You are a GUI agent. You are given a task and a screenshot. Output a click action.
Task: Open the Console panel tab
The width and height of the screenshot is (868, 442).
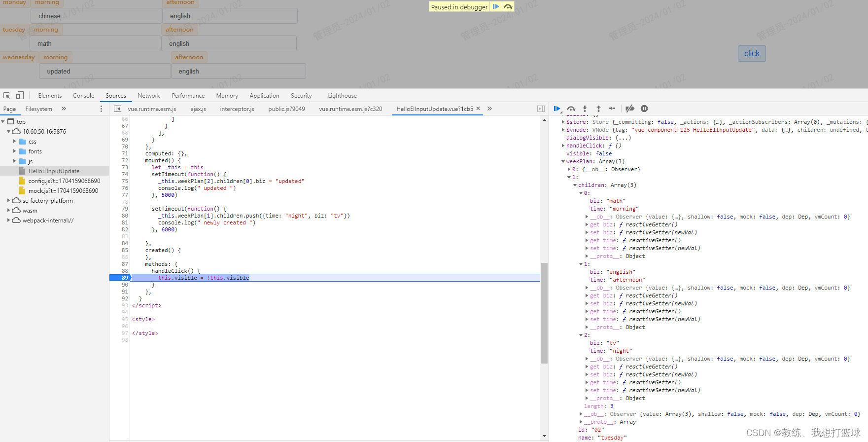[84, 96]
